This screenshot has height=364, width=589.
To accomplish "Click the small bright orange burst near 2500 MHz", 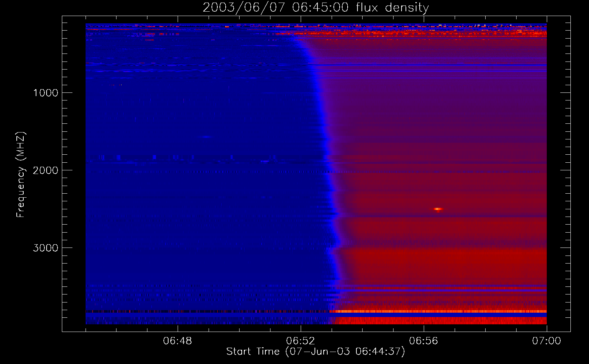I will (438, 209).
